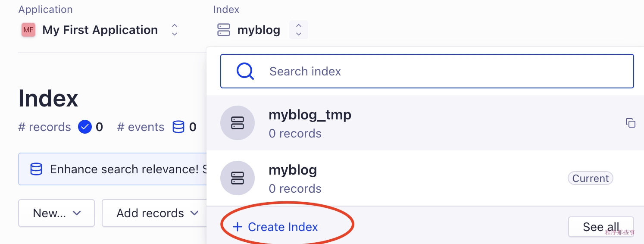
Task: Select the myblog index entry
Action: [293, 170]
